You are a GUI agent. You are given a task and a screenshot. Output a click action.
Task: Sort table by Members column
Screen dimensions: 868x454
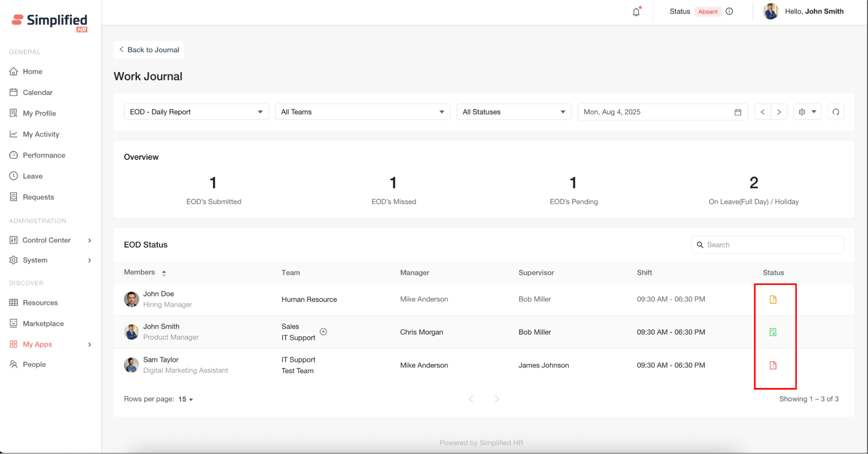point(164,273)
